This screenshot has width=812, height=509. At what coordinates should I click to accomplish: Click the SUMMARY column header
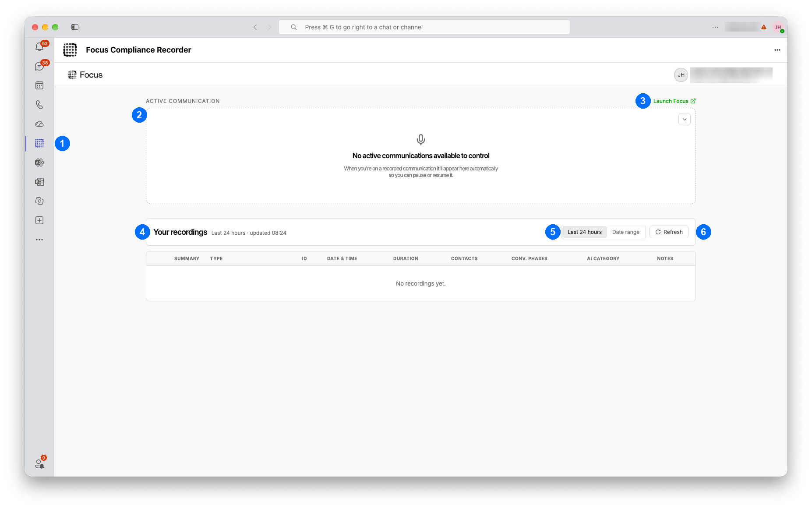pos(187,259)
